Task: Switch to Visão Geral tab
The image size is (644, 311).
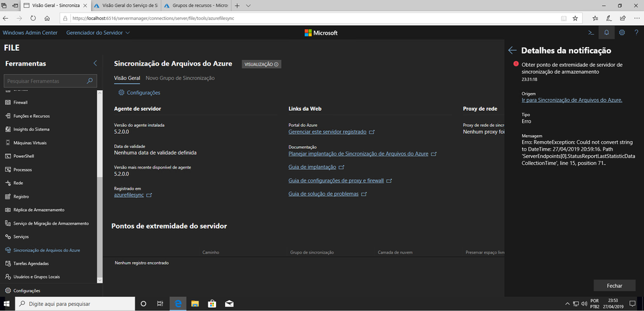Action: tap(127, 78)
